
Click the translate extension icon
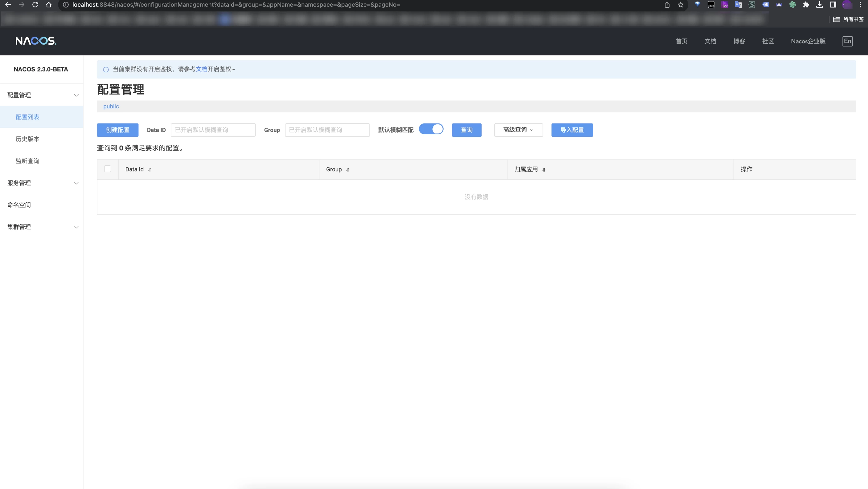(738, 5)
